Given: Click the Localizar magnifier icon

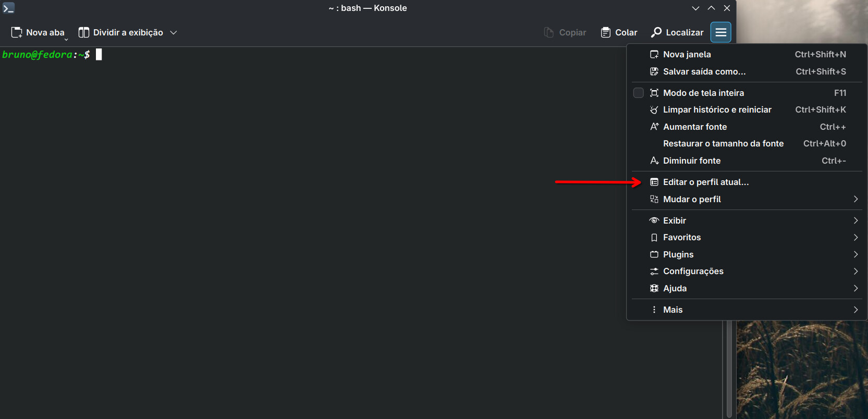Looking at the screenshot, I should click(x=656, y=32).
